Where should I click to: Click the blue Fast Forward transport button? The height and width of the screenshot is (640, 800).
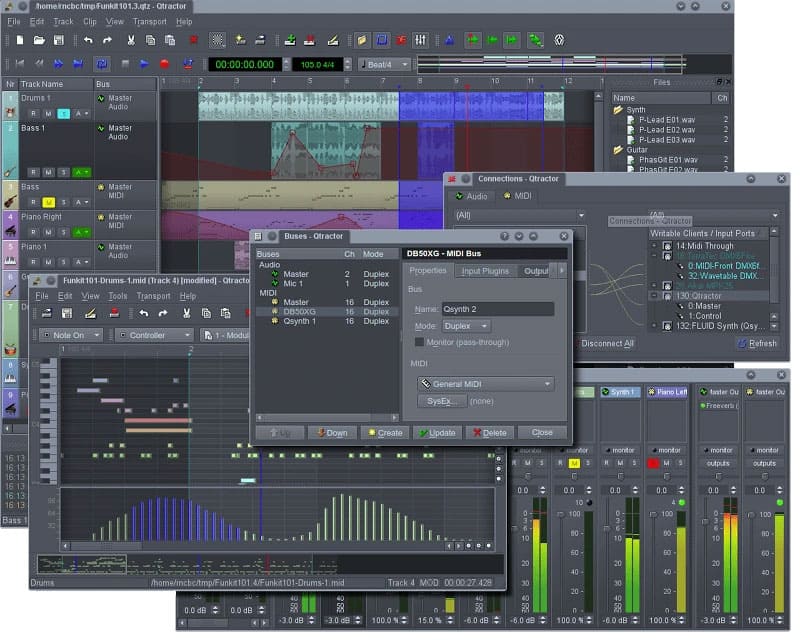click(59, 64)
